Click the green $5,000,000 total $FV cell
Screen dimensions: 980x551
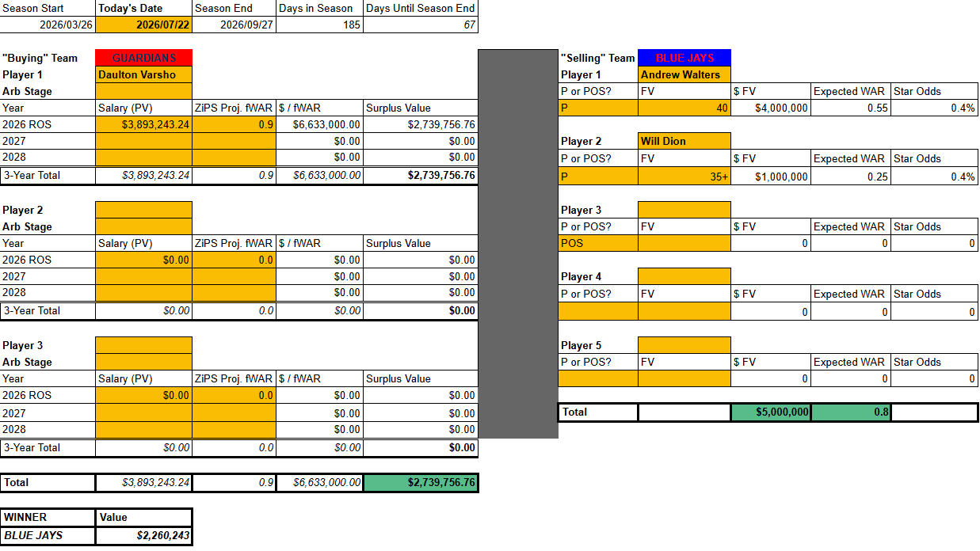click(771, 412)
